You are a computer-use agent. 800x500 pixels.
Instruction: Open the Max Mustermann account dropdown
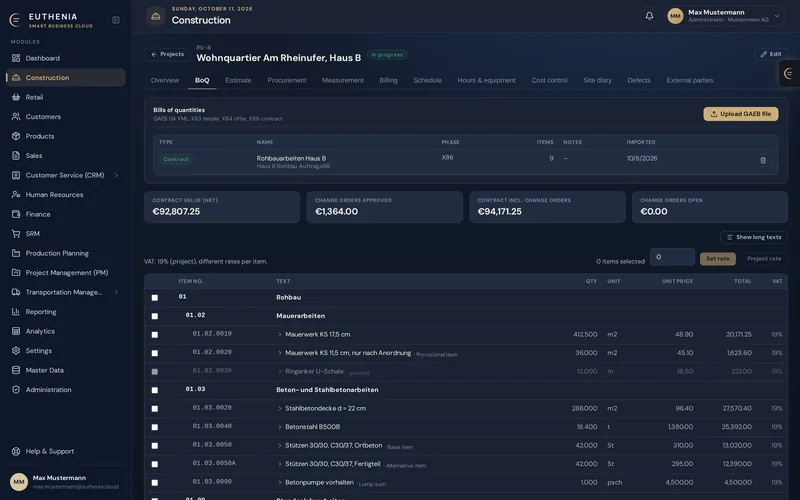pyautogui.click(x=726, y=16)
